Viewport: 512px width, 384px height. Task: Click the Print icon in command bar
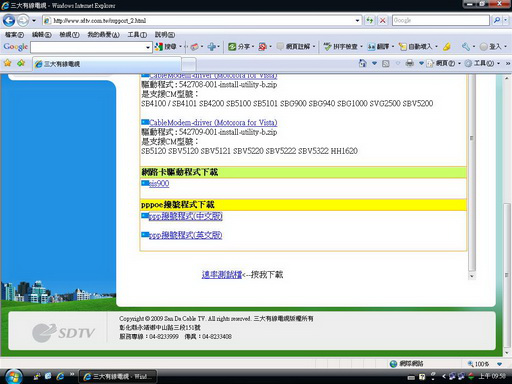pyautogui.click(x=410, y=63)
